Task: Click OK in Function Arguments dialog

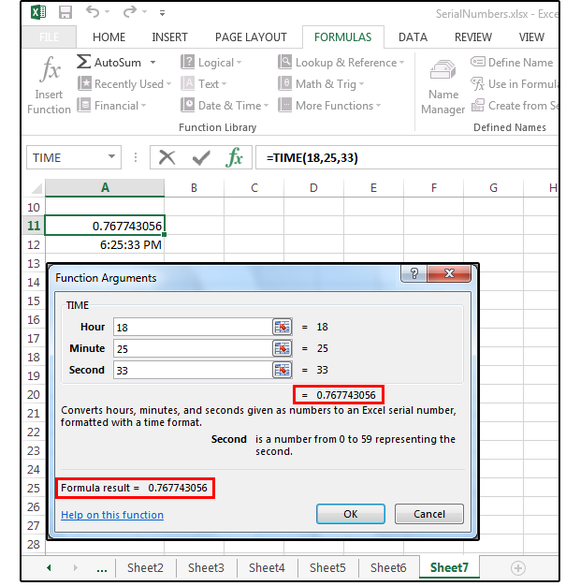Action: (x=351, y=514)
